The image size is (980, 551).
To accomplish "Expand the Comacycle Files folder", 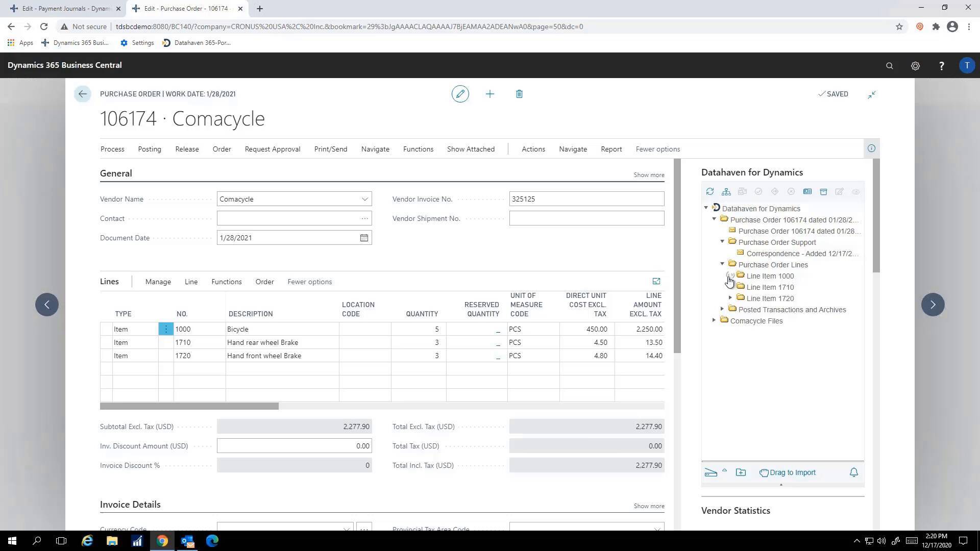I will (714, 320).
